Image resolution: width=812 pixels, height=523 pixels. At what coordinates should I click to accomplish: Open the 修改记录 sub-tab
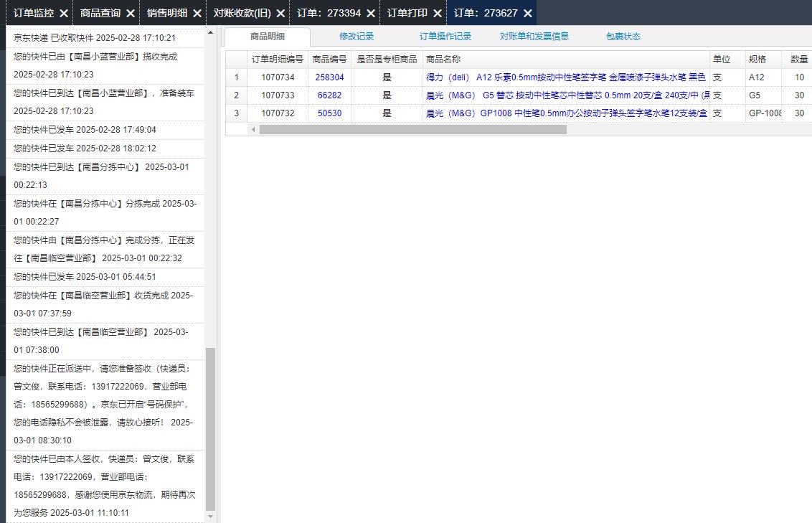(357, 37)
